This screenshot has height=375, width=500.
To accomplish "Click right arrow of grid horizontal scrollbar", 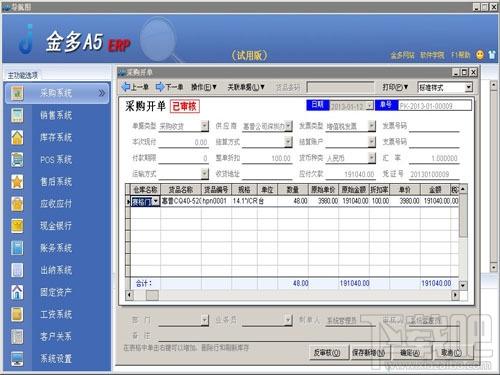I will point(455,295).
